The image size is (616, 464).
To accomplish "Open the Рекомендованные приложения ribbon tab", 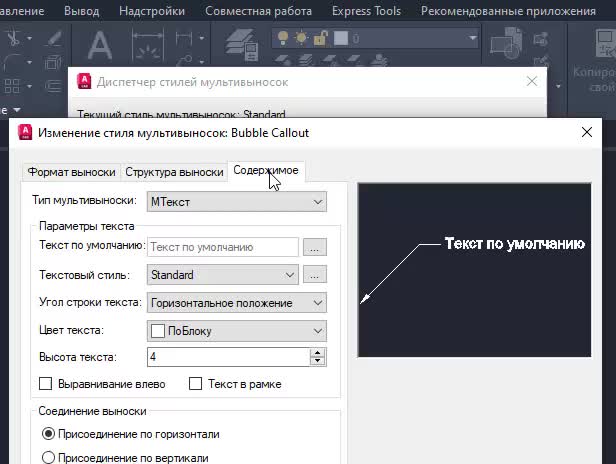I will click(508, 11).
